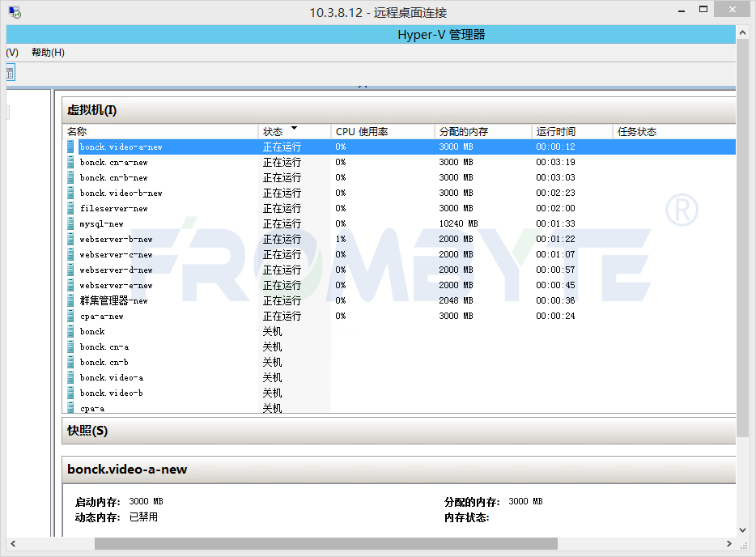Click the VM icon beside mysql-new

(71, 223)
